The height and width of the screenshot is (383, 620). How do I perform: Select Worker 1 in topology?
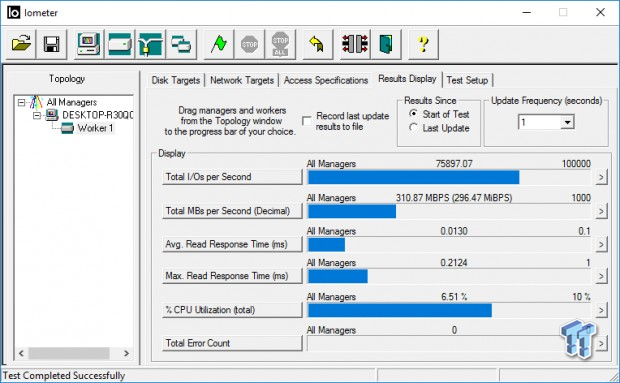click(95, 128)
